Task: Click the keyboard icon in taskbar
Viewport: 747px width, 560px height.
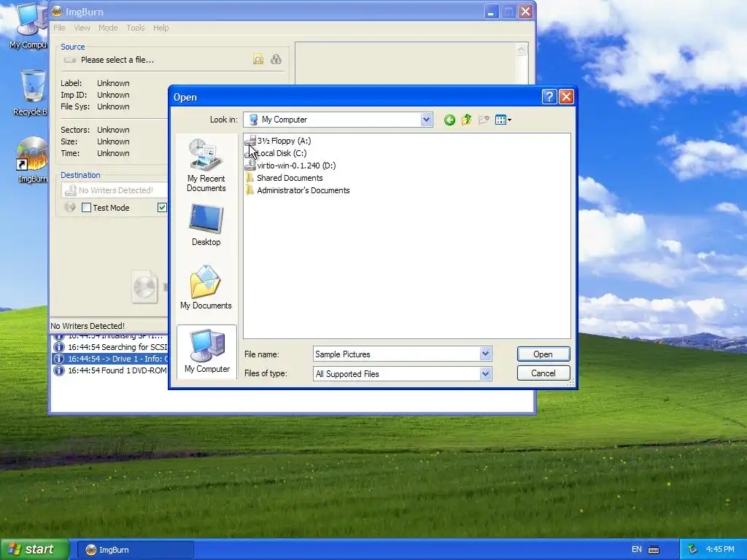Action: tap(654, 550)
